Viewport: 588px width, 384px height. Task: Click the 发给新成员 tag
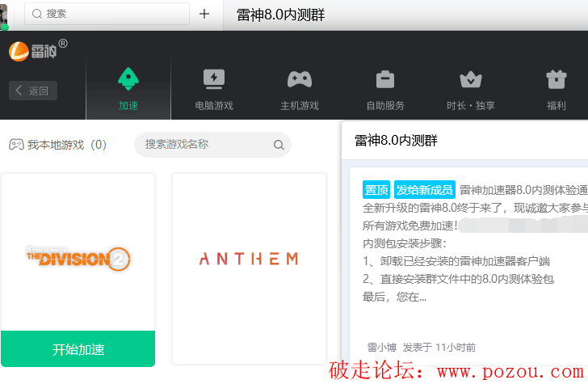(424, 190)
